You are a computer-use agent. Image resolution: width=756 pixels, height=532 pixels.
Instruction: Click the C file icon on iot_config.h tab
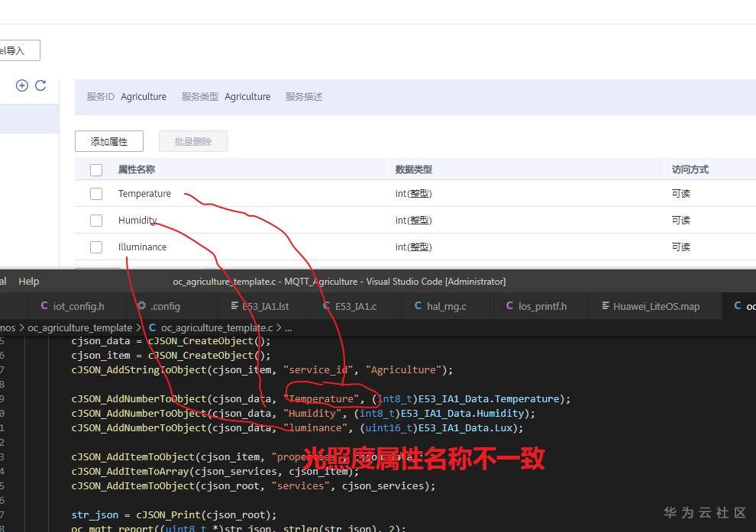point(44,306)
